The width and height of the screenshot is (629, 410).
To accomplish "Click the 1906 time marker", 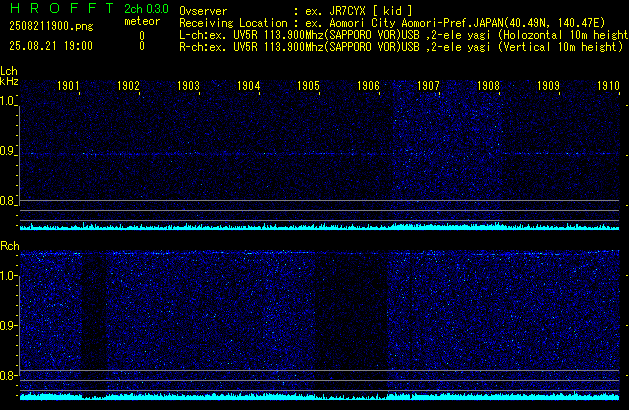I will coord(368,86).
